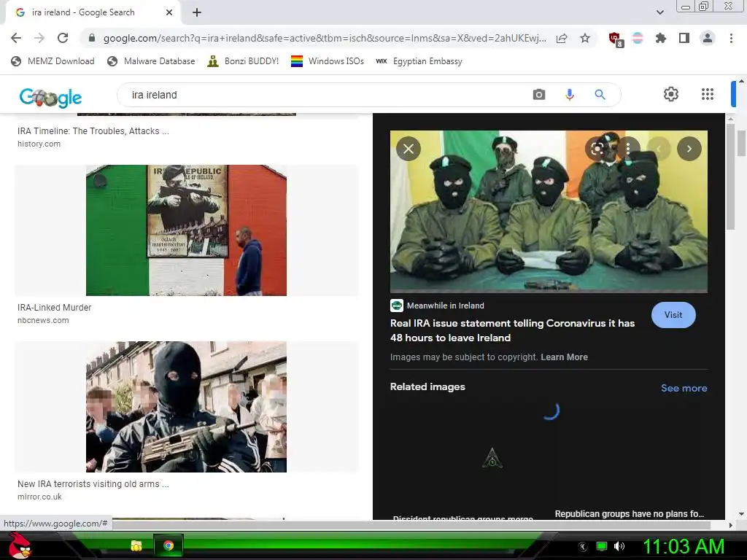Click the history.com source text
The image size is (747, 560).
click(x=39, y=144)
